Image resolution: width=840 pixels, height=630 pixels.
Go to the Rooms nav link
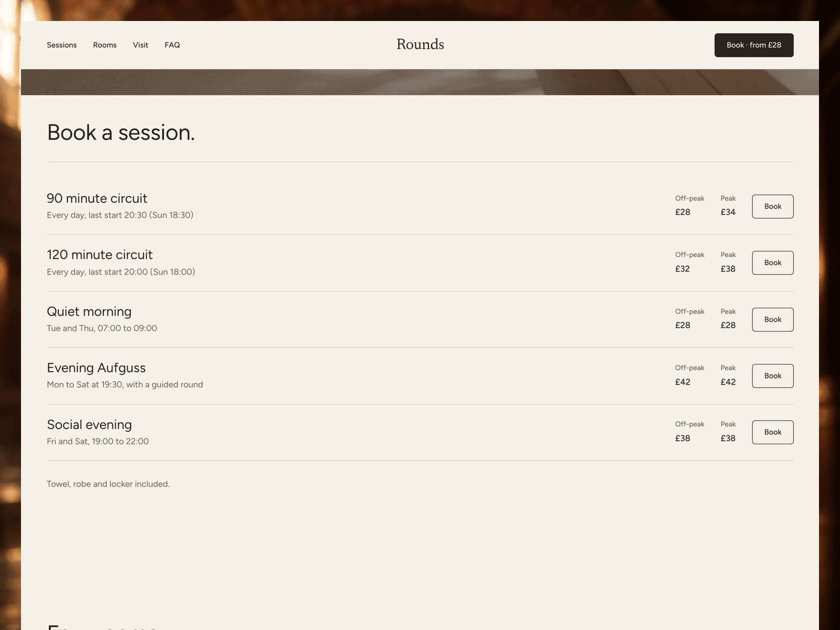[x=104, y=45]
